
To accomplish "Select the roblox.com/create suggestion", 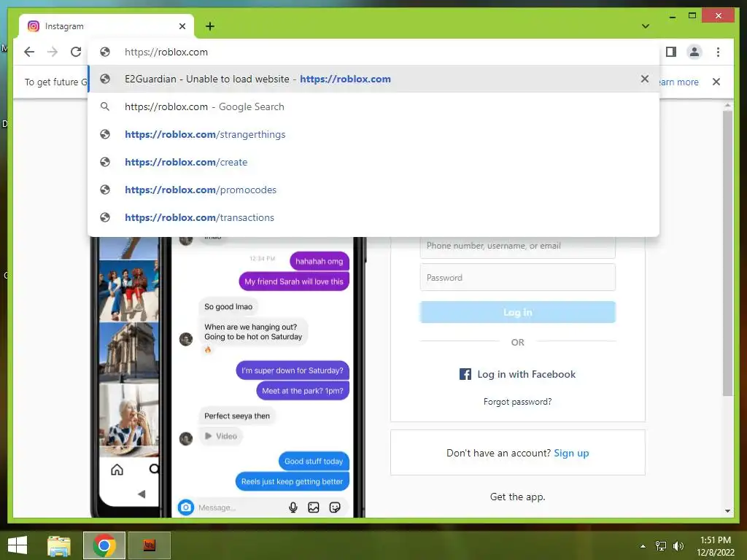I will click(x=374, y=162).
